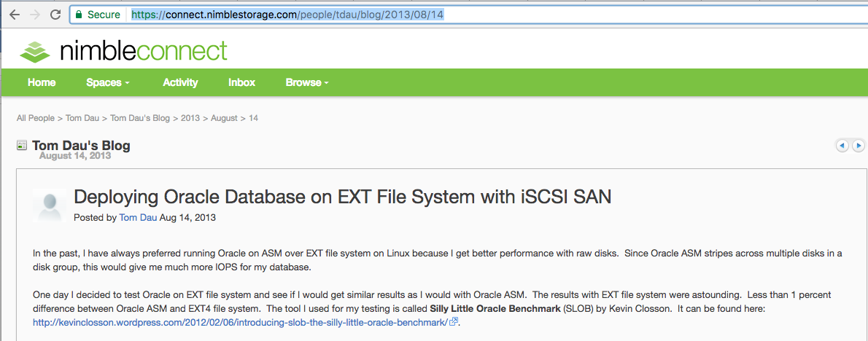
Task: Click the author avatar thumbnail
Action: (50, 205)
